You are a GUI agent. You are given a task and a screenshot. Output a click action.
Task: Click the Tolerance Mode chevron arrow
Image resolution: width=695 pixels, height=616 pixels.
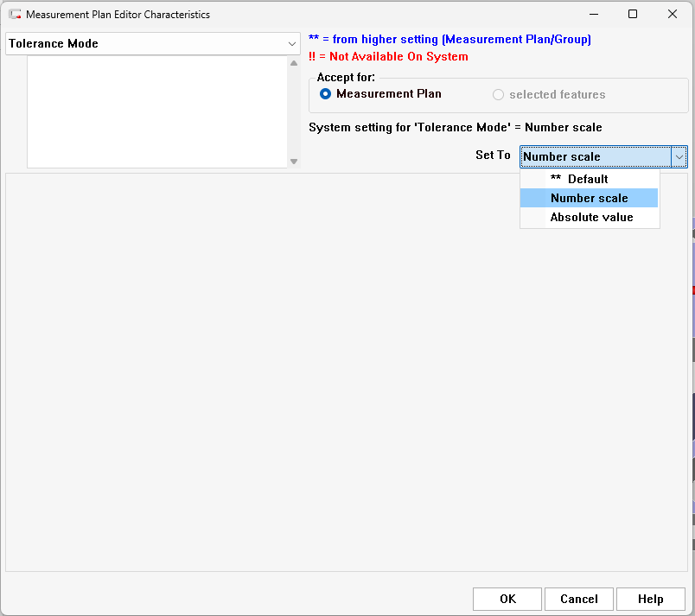coord(292,44)
